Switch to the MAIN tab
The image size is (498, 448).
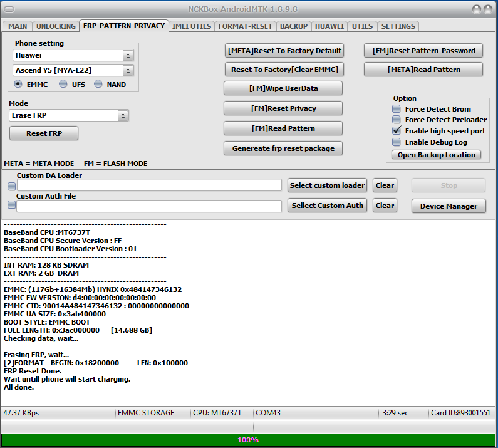pyautogui.click(x=18, y=26)
